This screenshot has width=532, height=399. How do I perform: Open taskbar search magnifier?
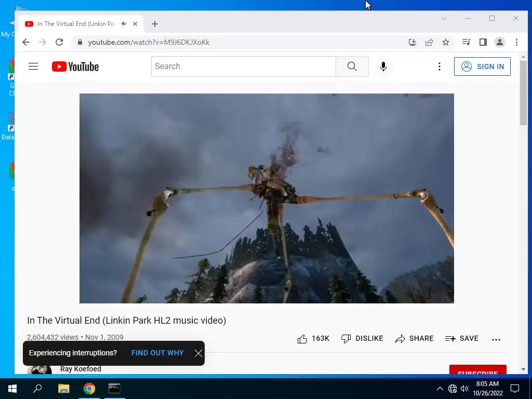pos(37,389)
